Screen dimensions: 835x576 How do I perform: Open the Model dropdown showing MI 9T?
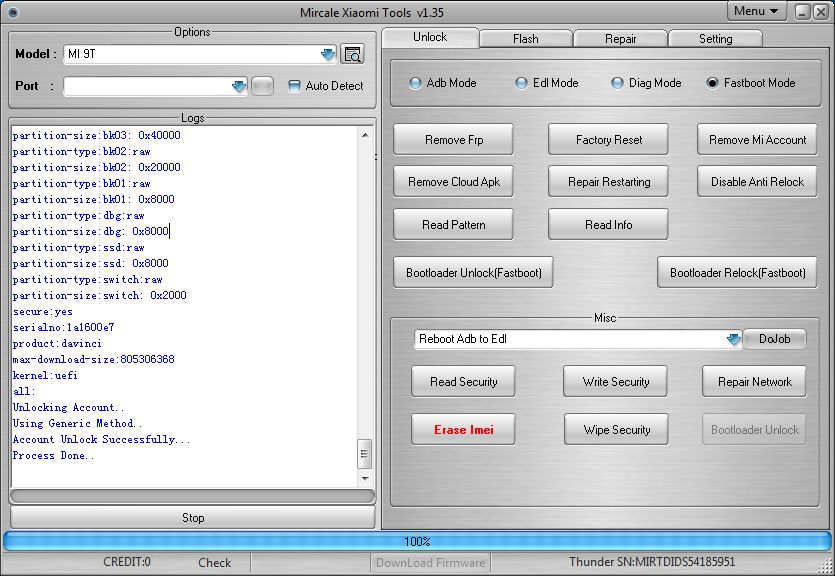point(328,54)
